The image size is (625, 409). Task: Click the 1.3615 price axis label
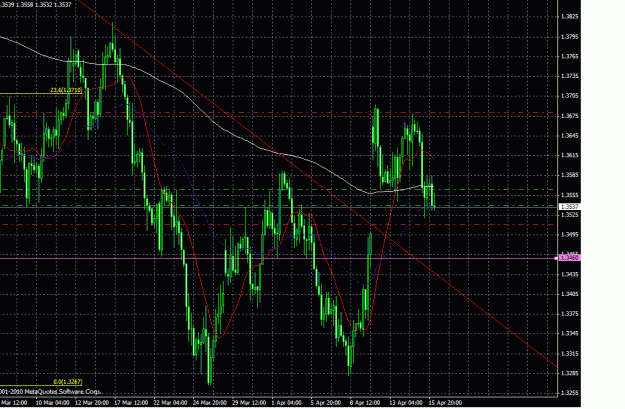569,155
